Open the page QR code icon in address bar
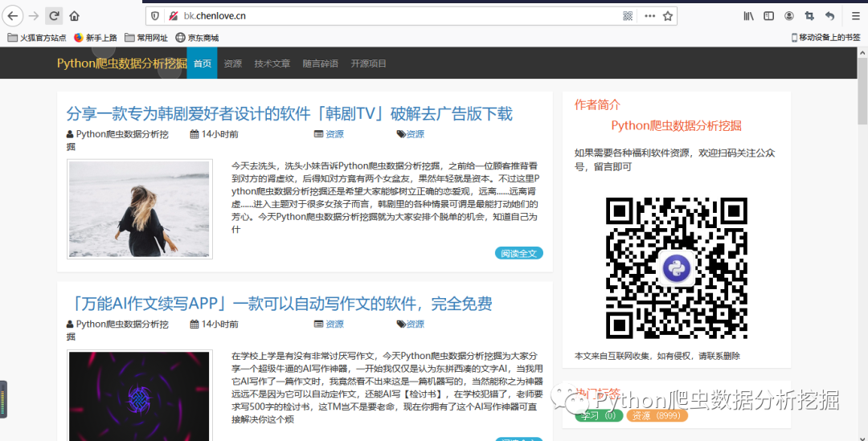The width and height of the screenshot is (868, 441). tap(628, 16)
